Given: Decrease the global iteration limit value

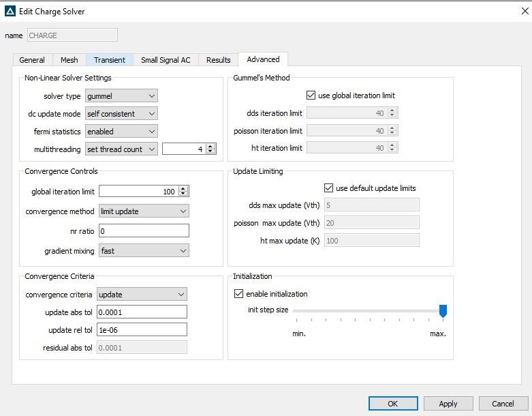Looking at the screenshot, I should [x=183, y=194].
